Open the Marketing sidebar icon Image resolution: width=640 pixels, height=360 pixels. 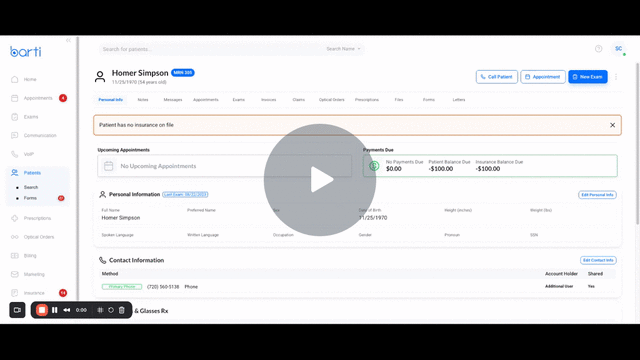click(15, 274)
